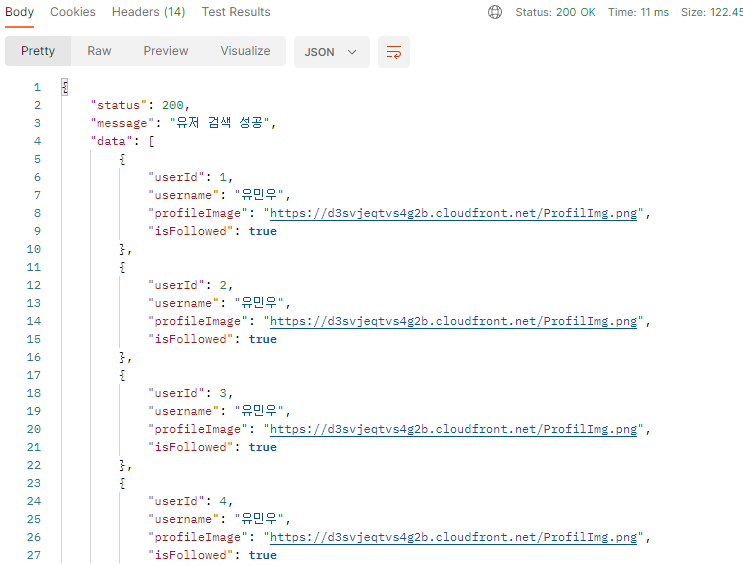743x566 pixels.
Task: Select the Raw view
Action: [x=99, y=51]
